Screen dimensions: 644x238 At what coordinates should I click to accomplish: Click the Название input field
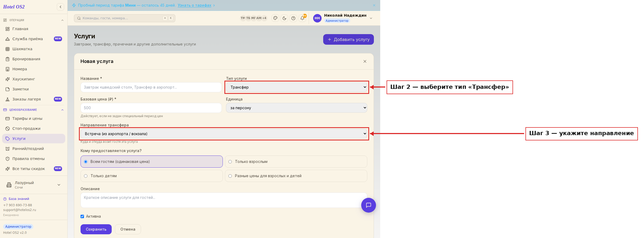[x=151, y=87]
